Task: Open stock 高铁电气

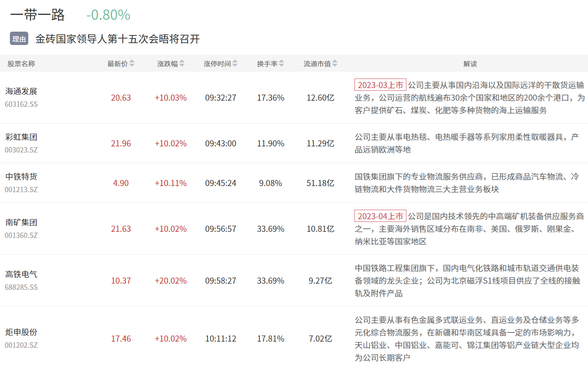Action: click(x=21, y=274)
